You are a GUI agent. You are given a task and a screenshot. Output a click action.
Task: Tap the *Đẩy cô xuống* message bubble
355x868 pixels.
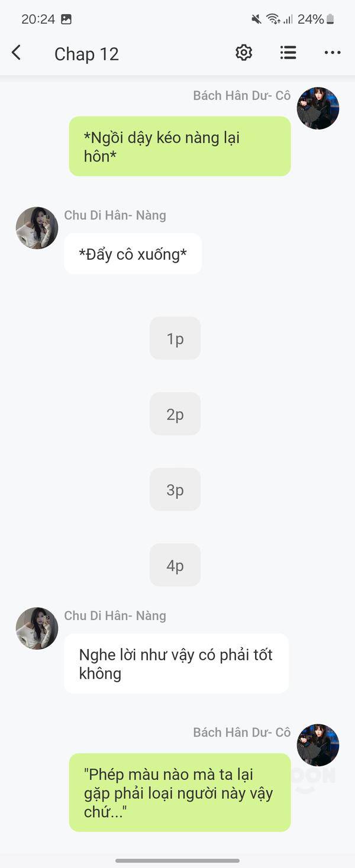pyautogui.click(x=133, y=254)
